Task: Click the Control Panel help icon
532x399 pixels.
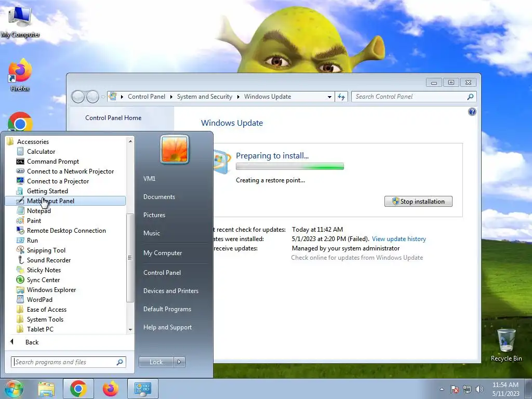Action: tap(472, 112)
